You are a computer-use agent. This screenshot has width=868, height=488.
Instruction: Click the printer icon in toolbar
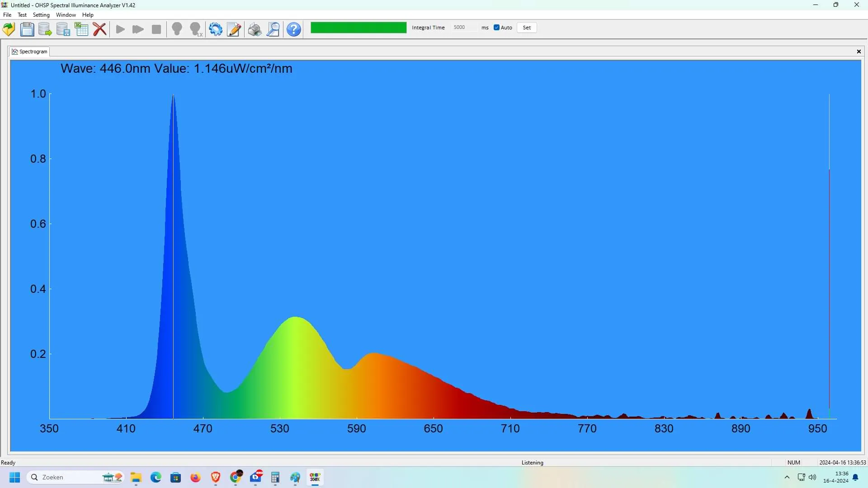tap(255, 29)
